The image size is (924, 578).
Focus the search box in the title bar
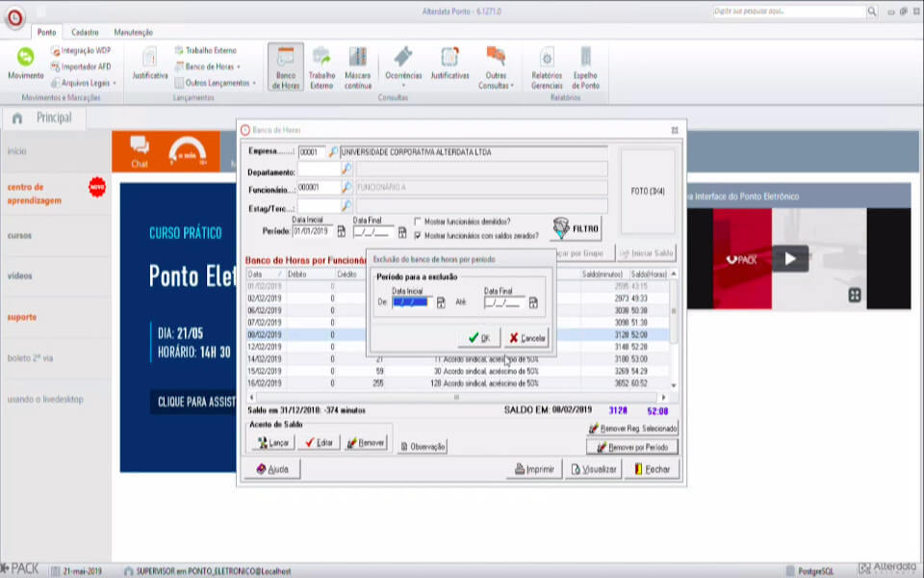click(x=788, y=12)
